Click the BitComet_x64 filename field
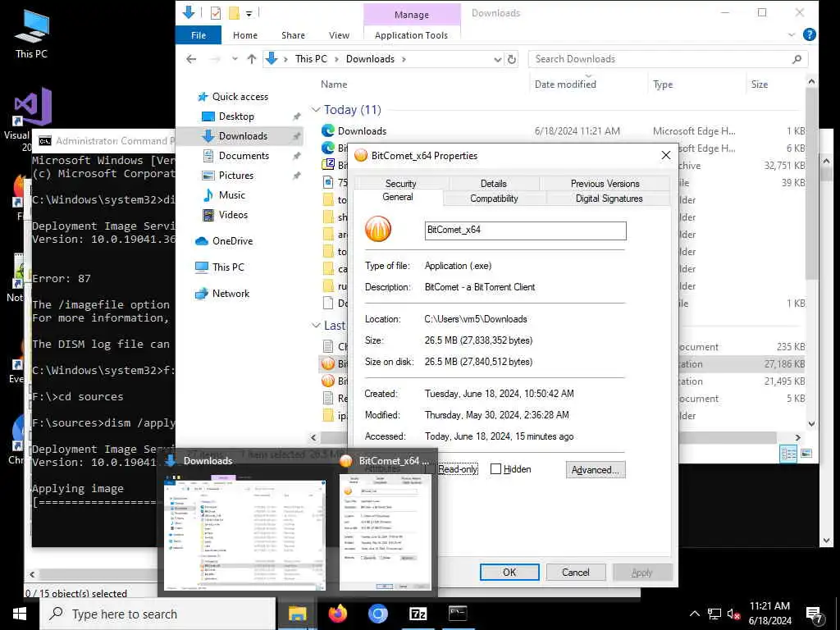Screen dimensions: 840x630 525,231
